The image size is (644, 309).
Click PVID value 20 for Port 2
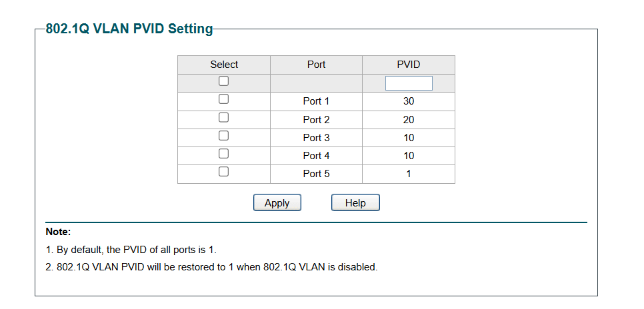(409, 120)
